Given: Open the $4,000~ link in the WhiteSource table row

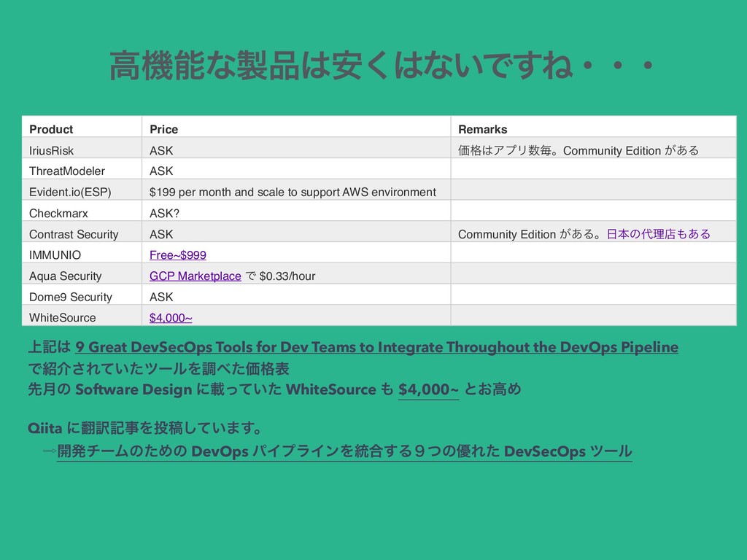Looking at the screenshot, I should click(x=171, y=318).
